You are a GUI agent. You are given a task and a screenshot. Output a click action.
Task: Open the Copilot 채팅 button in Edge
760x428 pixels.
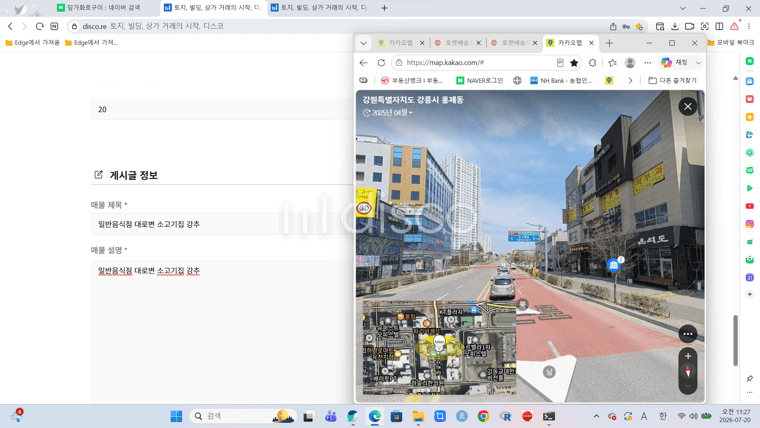pyautogui.click(x=675, y=63)
